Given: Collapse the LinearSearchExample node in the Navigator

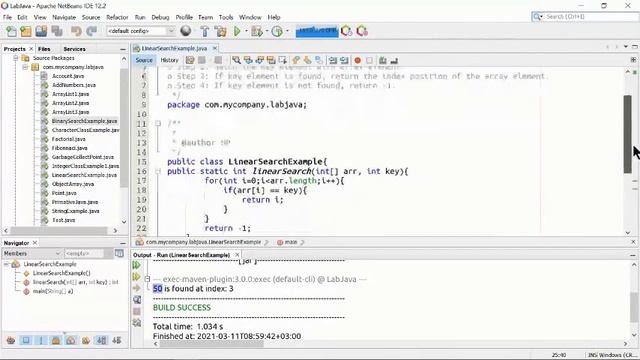Looking at the screenshot, I should coord(6,264).
